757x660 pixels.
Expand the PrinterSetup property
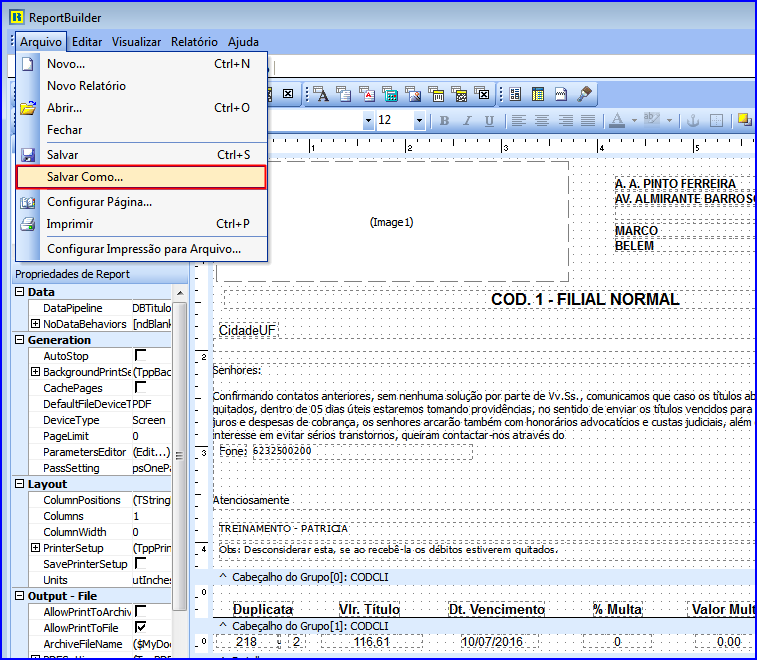tap(35, 548)
